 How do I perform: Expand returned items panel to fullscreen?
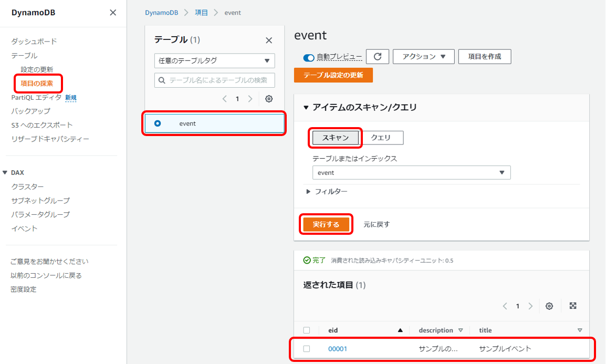tap(573, 306)
